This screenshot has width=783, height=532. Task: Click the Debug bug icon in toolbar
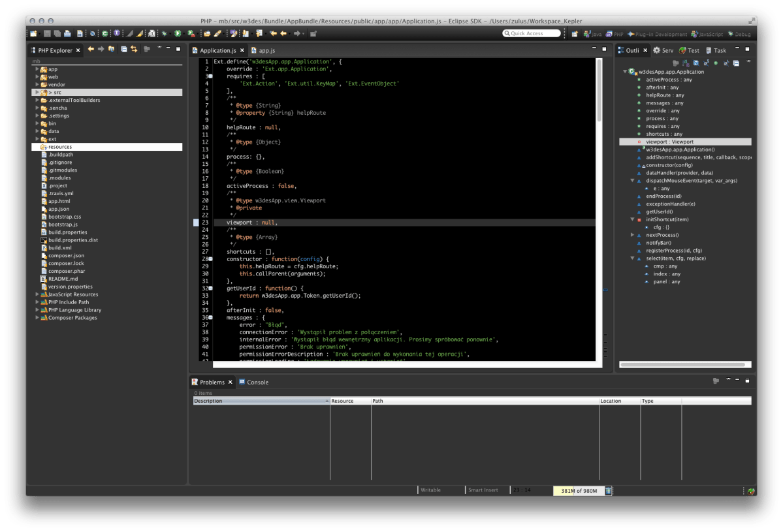(164, 33)
